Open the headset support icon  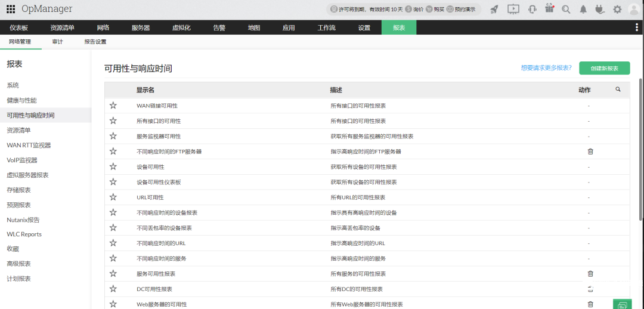(532, 10)
